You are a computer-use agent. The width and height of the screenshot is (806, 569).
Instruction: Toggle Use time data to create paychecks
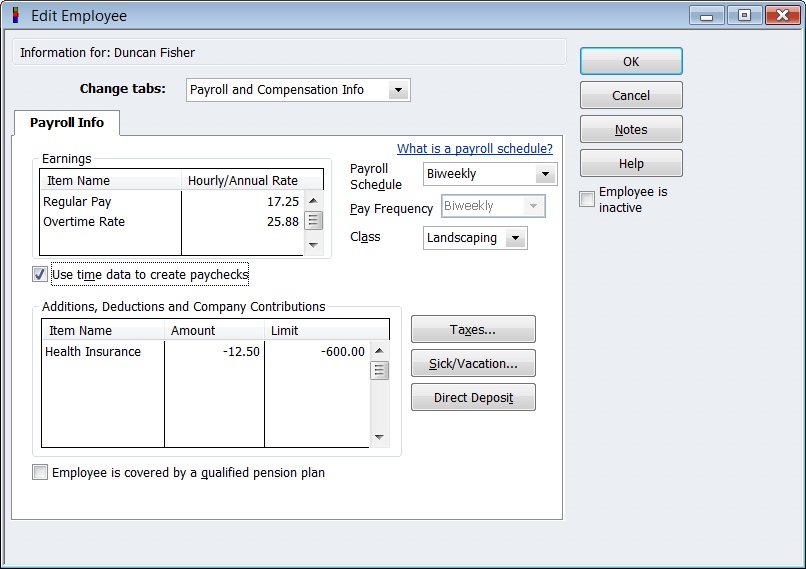click(40, 274)
